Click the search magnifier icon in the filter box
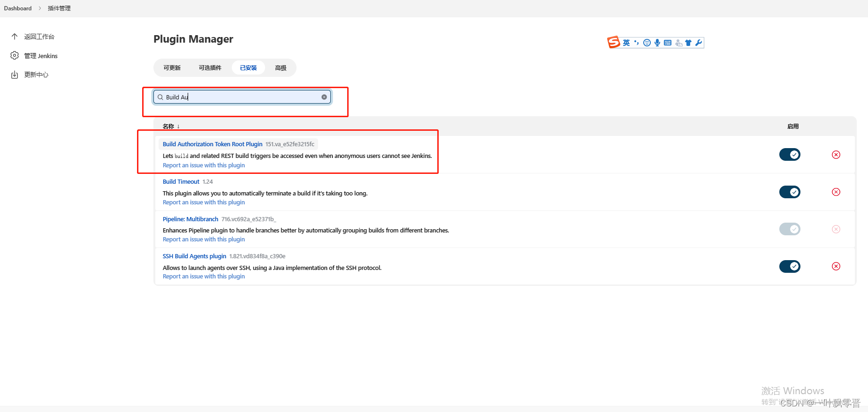This screenshot has width=868, height=412. (160, 97)
